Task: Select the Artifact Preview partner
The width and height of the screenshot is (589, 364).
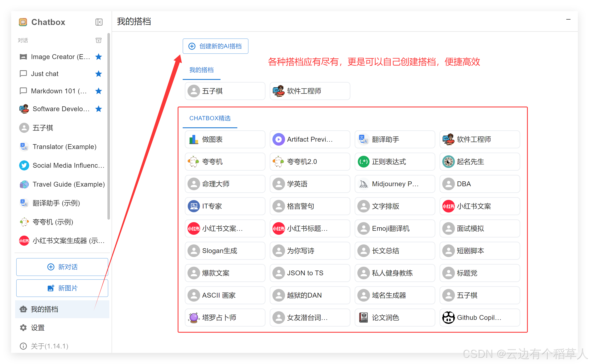Action: (x=310, y=139)
